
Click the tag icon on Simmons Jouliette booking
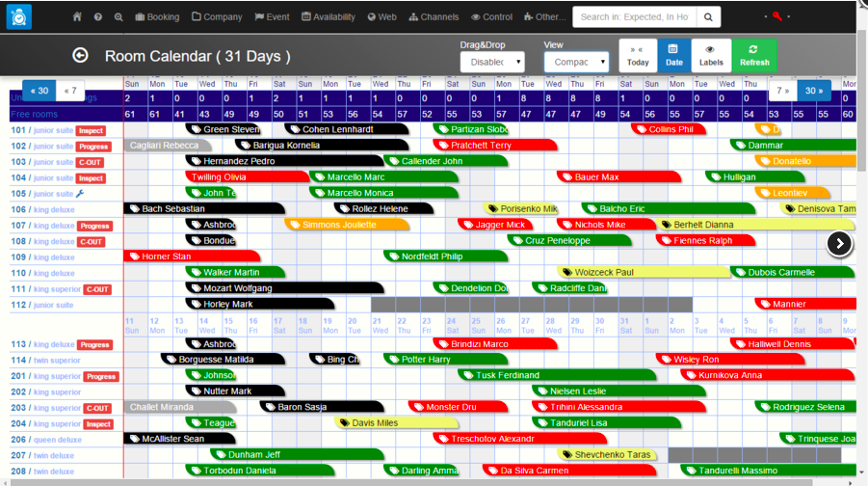click(x=295, y=225)
